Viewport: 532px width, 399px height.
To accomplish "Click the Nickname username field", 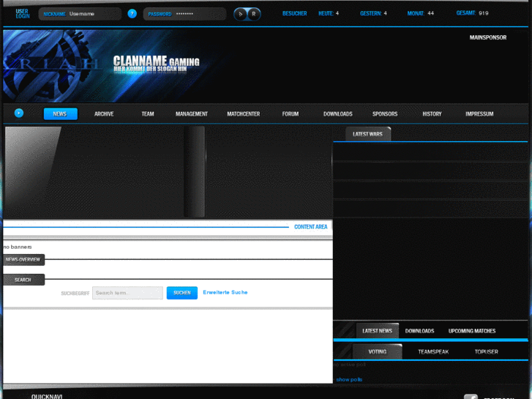I will pyautogui.click(x=80, y=14).
